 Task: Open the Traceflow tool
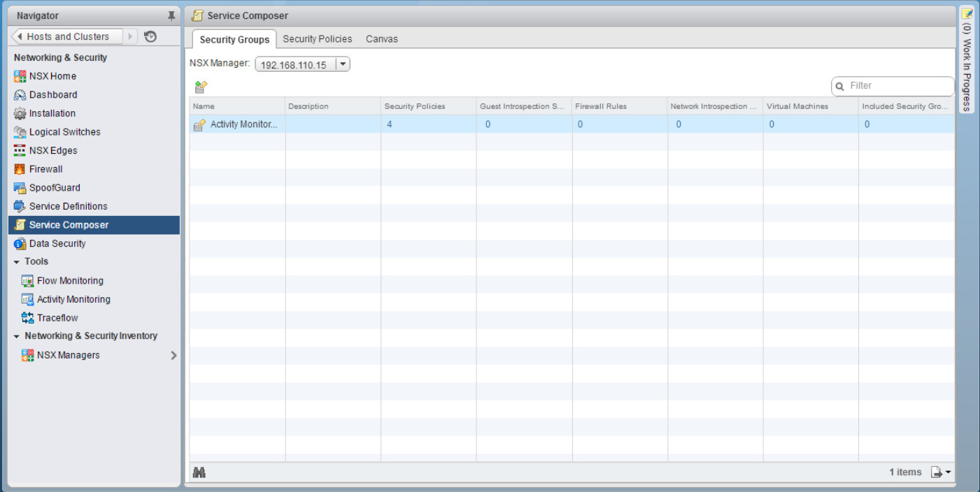pos(57,318)
